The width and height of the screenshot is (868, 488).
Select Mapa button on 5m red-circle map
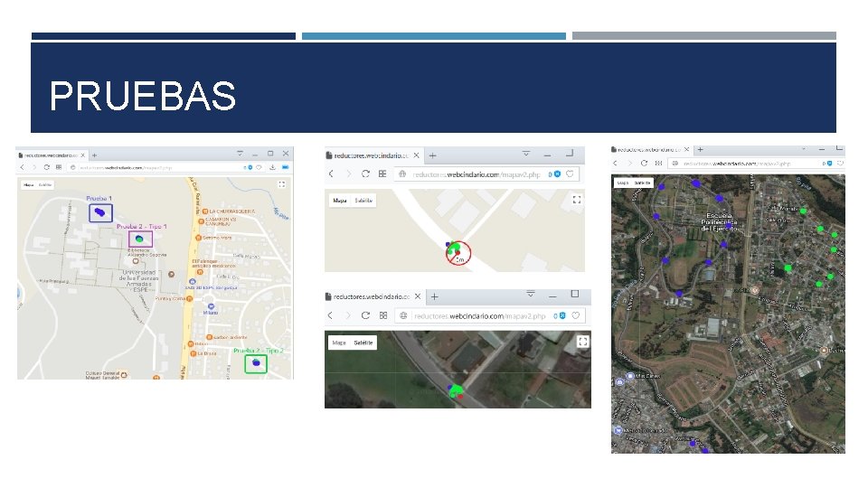pyautogui.click(x=340, y=201)
